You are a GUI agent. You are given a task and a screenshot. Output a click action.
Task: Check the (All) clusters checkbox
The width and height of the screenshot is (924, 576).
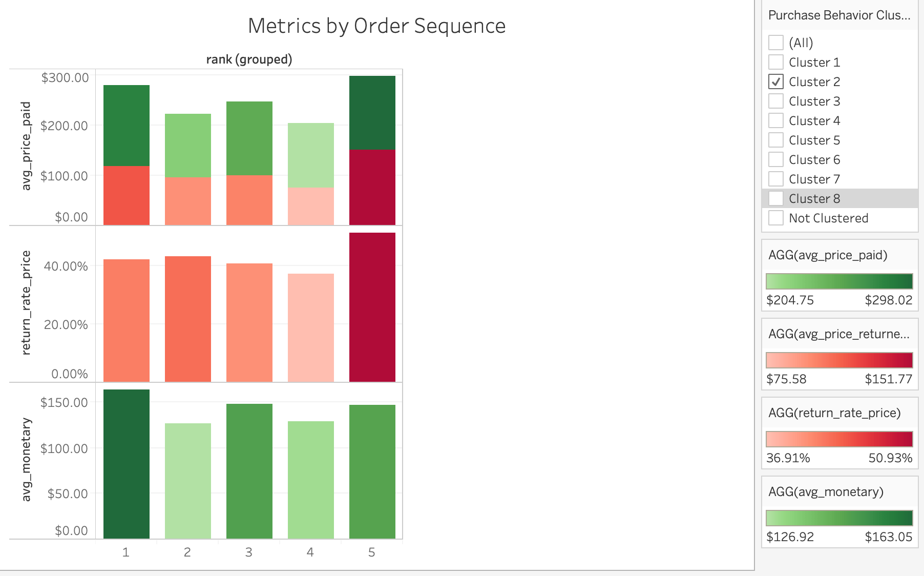(775, 43)
